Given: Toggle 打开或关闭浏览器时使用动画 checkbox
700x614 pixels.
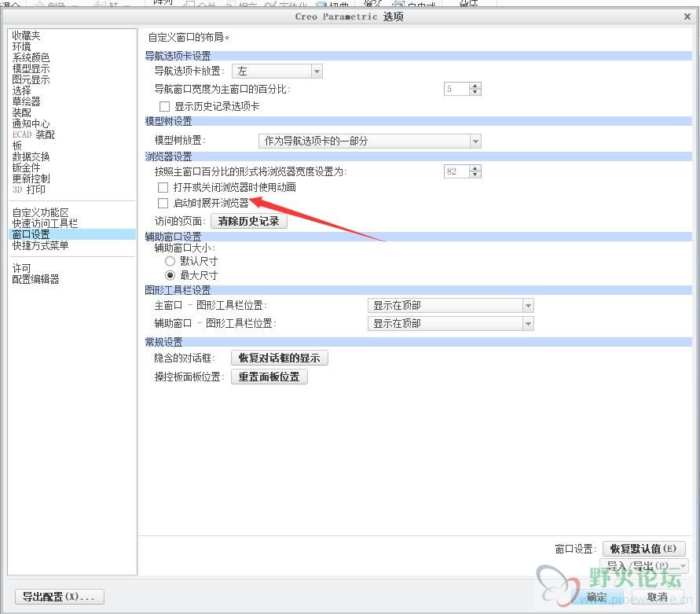Looking at the screenshot, I should (163, 187).
